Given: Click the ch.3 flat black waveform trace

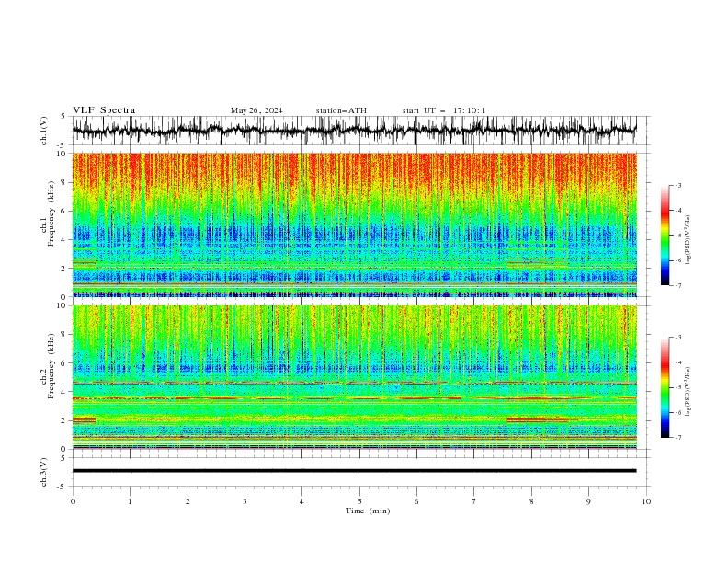Looking at the screenshot, I should (354, 471).
